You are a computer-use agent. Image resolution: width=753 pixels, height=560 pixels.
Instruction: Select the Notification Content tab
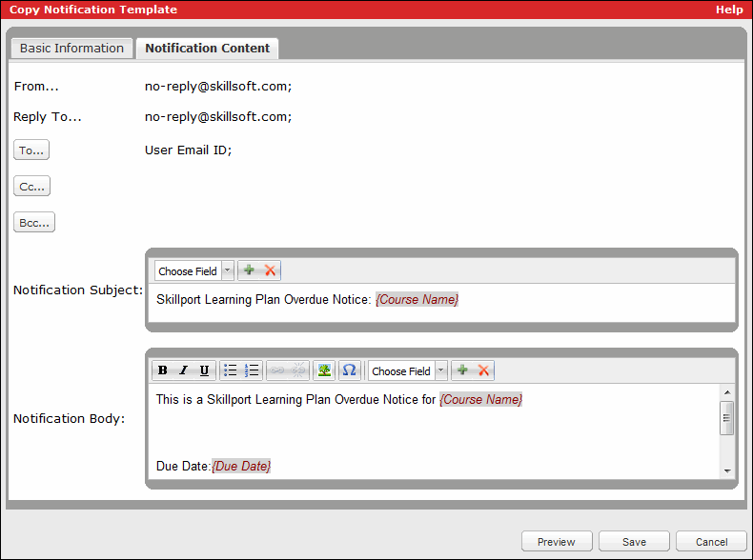208,49
